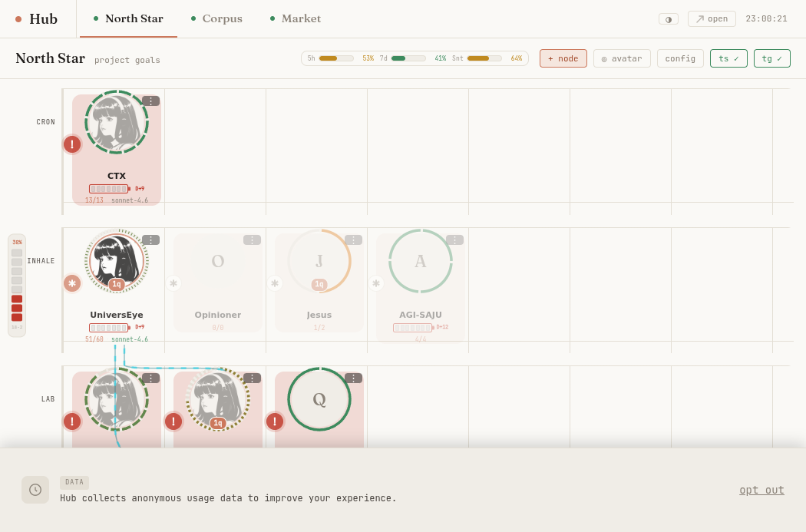Click the 5h usage progress bar
The image size is (806, 532).
point(336,58)
